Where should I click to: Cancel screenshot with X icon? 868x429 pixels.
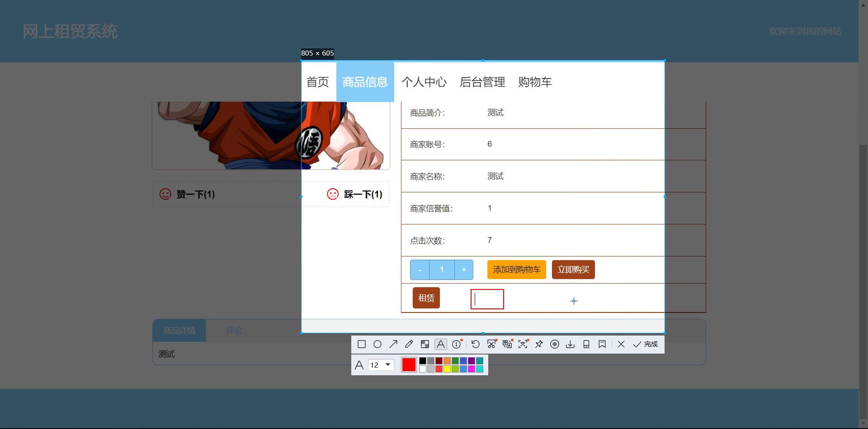(621, 345)
